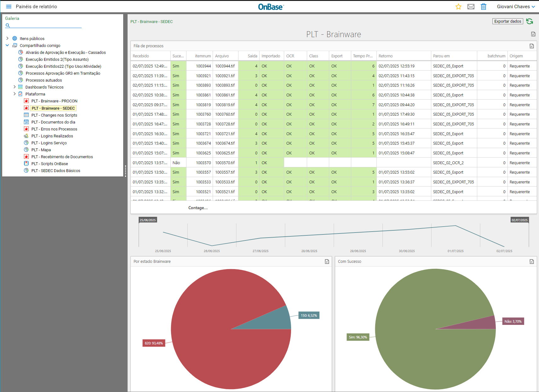
Task: Click the Contage... footer text
Action: [x=198, y=208]
